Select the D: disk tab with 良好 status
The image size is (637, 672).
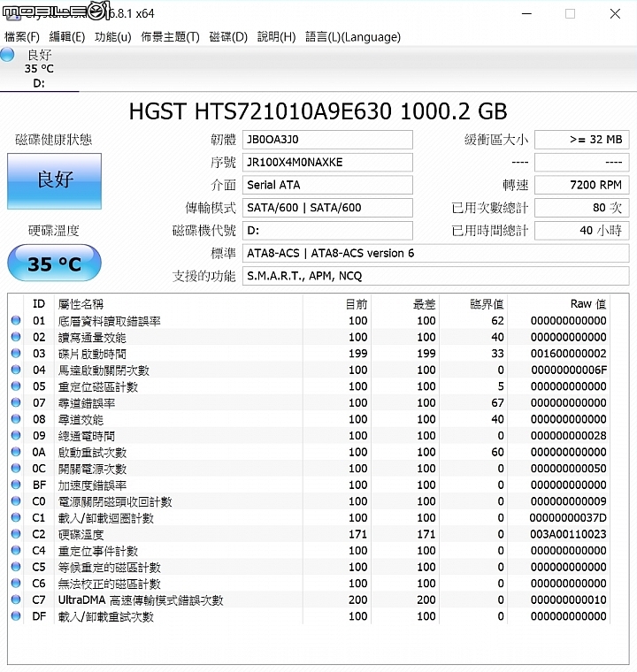point(39,69)
